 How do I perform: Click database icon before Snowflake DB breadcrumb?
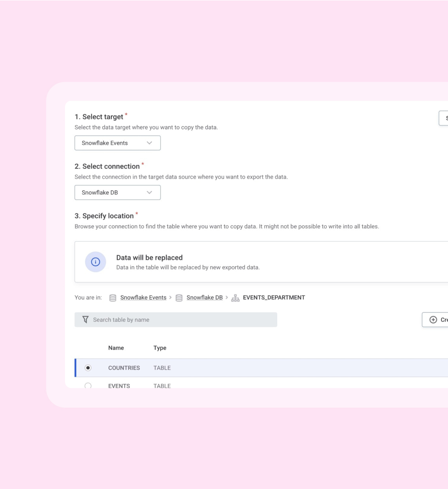pyautogui.click(x=179, y=298)
